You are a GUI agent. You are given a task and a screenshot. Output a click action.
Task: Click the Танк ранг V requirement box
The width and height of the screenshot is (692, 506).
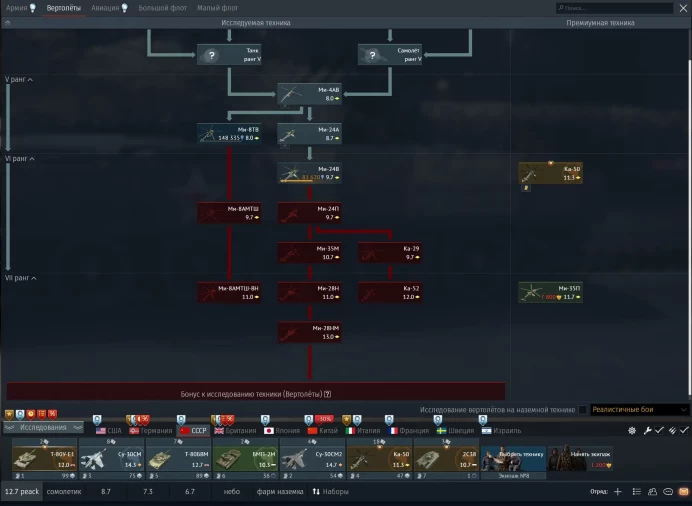click(229, 55)
